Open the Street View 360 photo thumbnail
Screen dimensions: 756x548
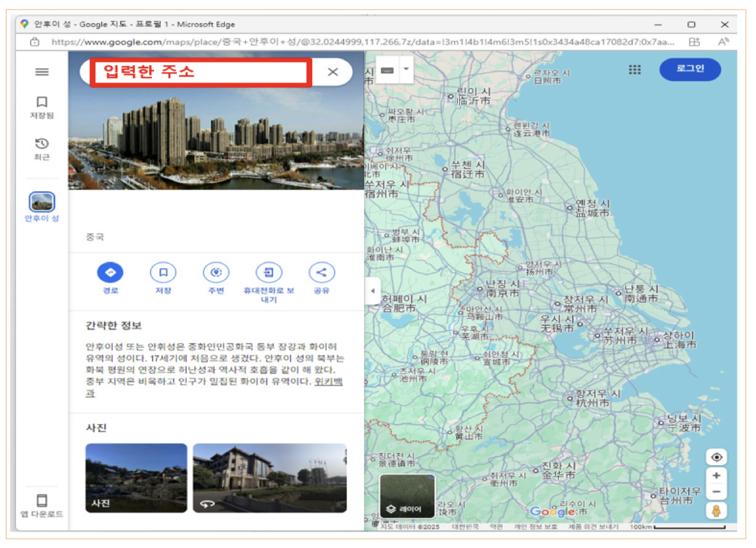coord(269,478)
